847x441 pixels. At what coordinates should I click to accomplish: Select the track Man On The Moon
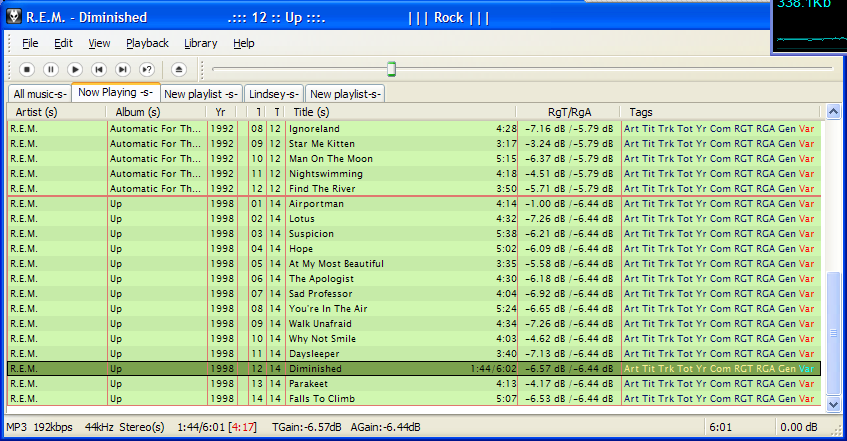414,159
